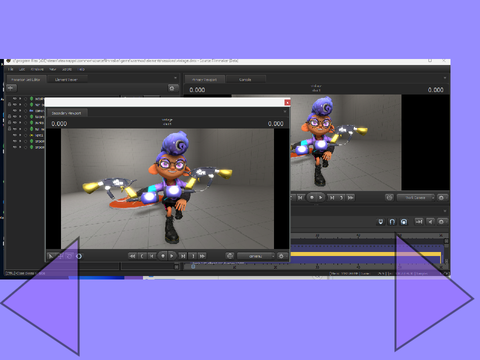
Task: Toggle the lock on second animation set
Action: (x=9, y=104)
